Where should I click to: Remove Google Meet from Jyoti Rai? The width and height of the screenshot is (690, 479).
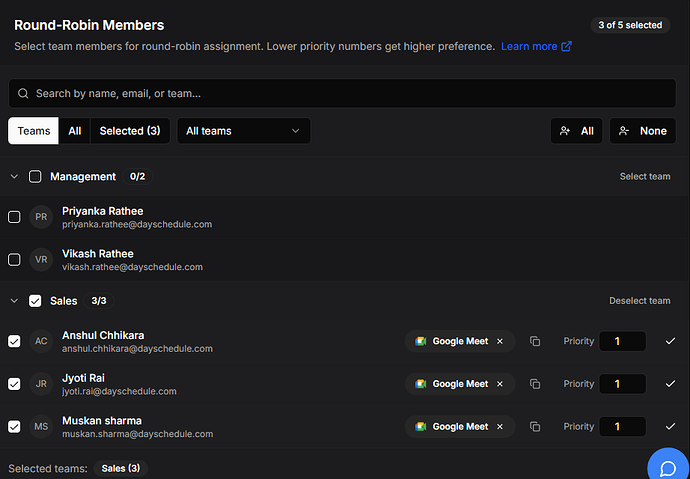[500, 384]
